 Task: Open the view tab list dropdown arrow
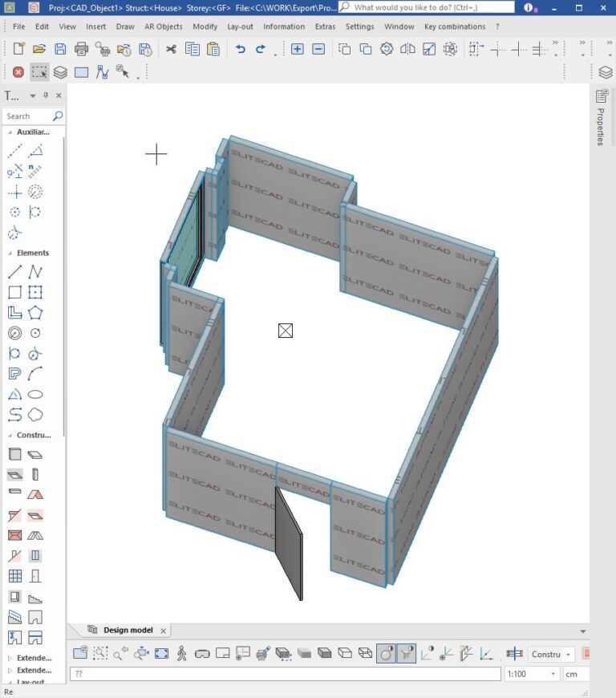pyautogui.click(x=582, y=631)
